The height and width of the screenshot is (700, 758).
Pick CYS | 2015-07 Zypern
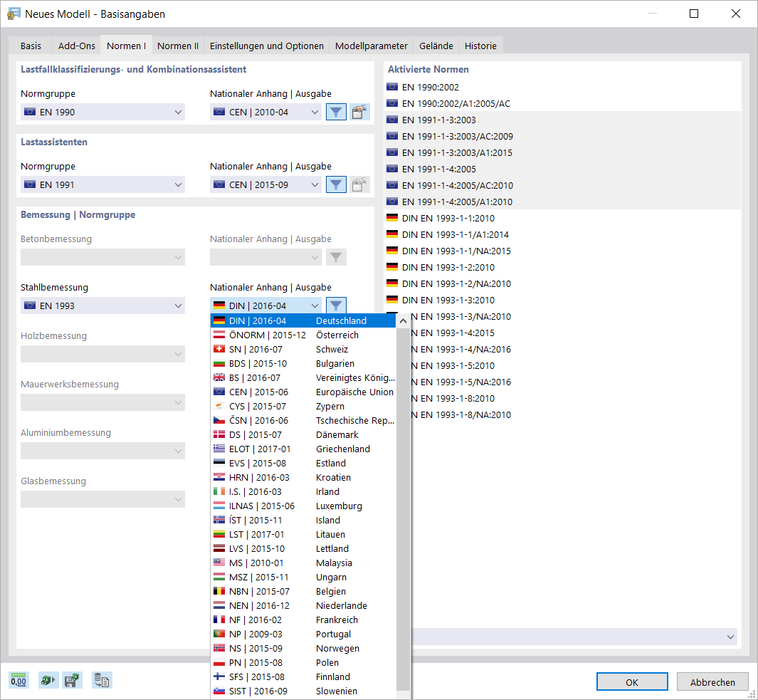coord(303,407)
